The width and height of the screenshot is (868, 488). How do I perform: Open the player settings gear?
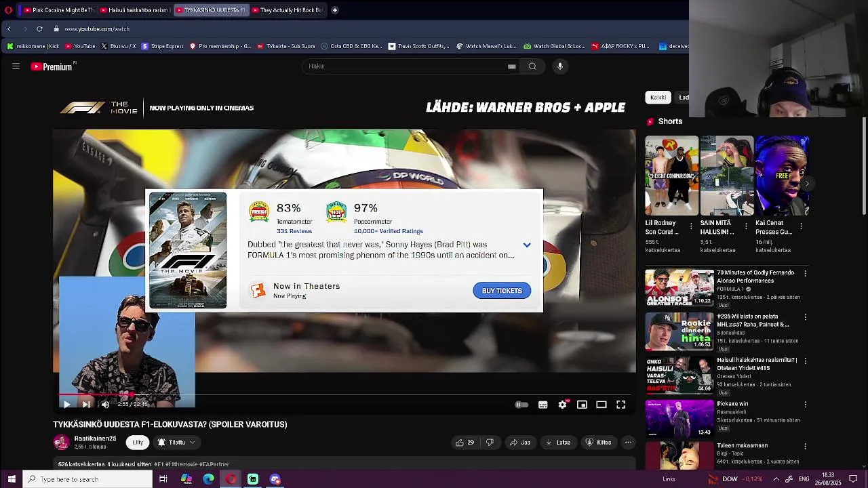click(x=563, y=405)
